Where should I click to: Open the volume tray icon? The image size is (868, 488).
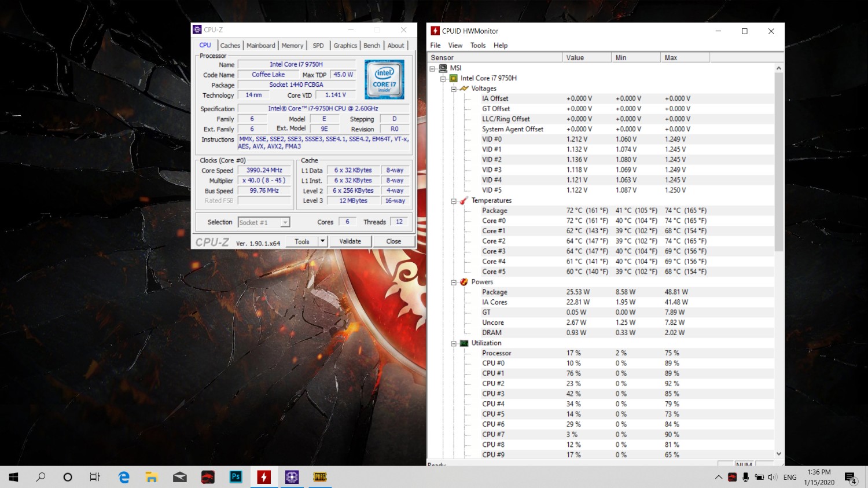(x=773, y=478)
